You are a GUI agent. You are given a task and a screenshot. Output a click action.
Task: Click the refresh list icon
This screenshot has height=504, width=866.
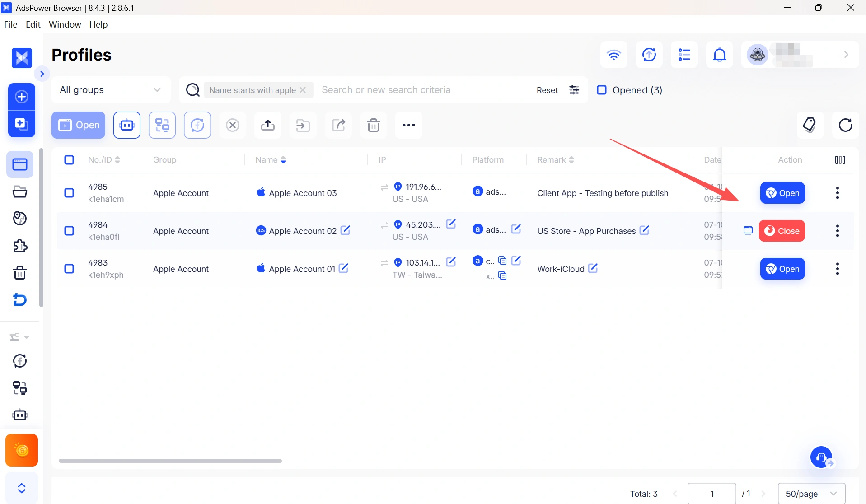click(x=845, y=125)
